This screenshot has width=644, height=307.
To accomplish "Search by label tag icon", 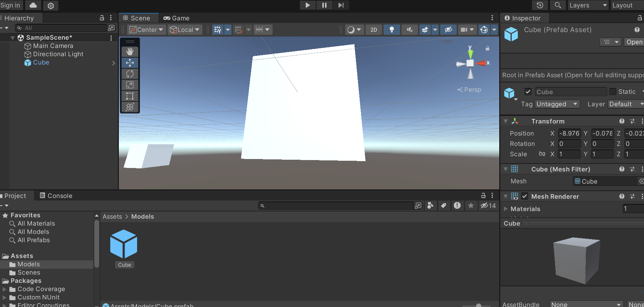I will click(x=444, y=206).
